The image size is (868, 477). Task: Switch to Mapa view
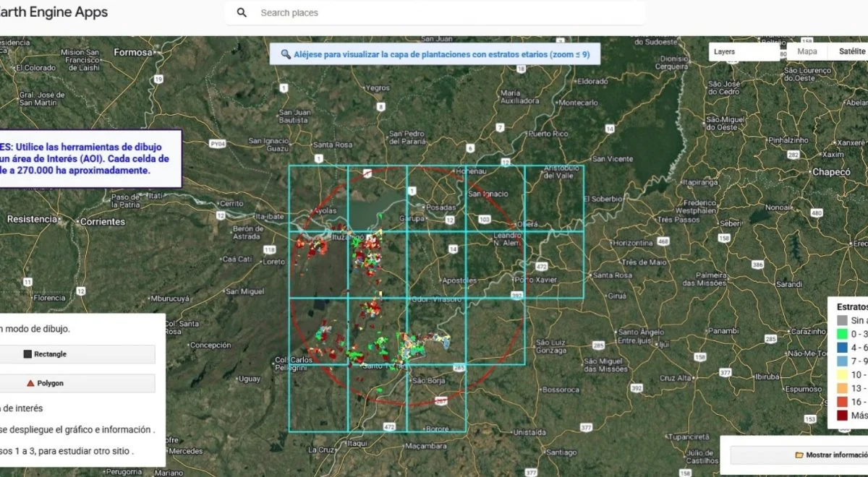click(807, 51)
